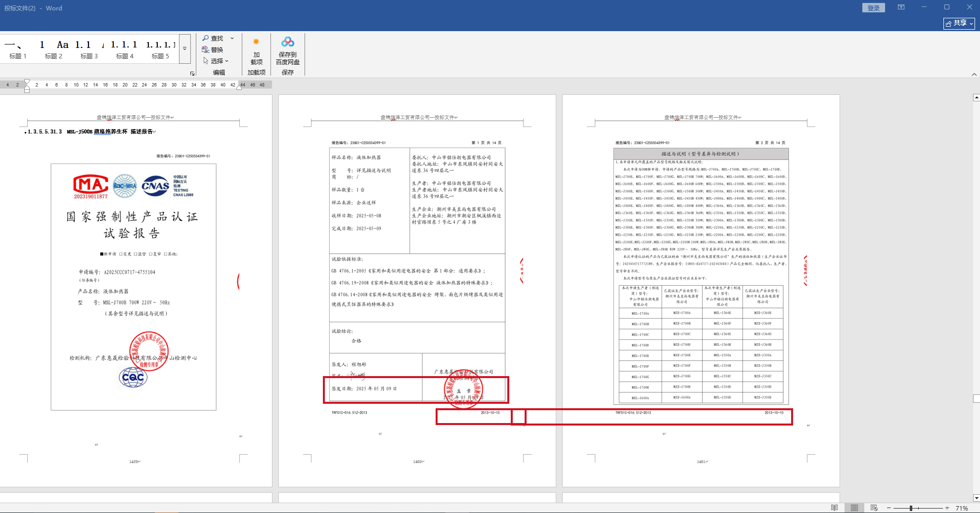Screen dimensions: 980x513
Task: Click the zoom in plus button
Action: (947, 508)
